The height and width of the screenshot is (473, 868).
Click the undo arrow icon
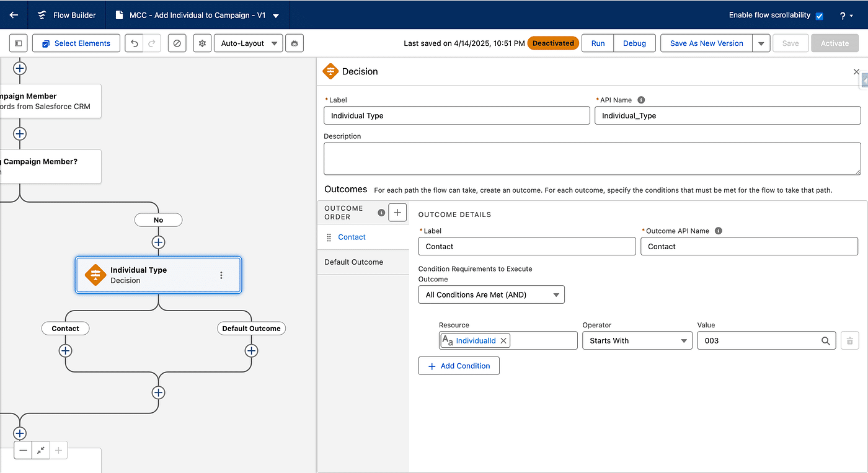pos(135,43)
